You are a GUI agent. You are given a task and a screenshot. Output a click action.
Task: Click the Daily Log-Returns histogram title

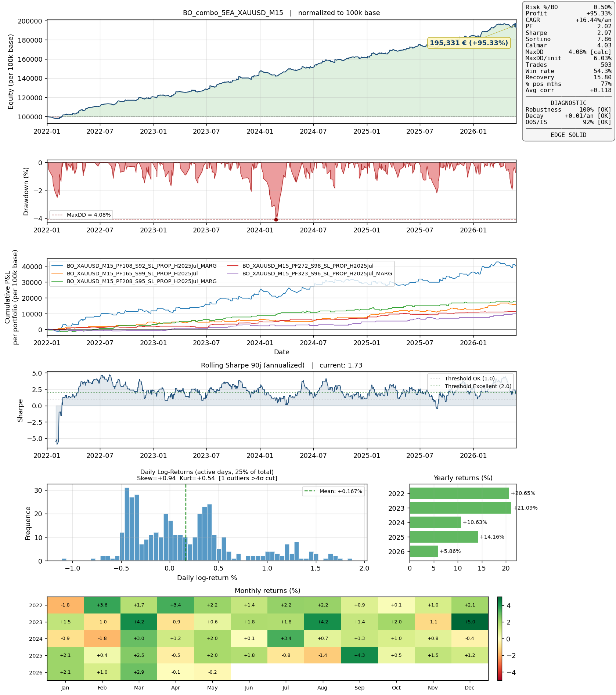207,475
